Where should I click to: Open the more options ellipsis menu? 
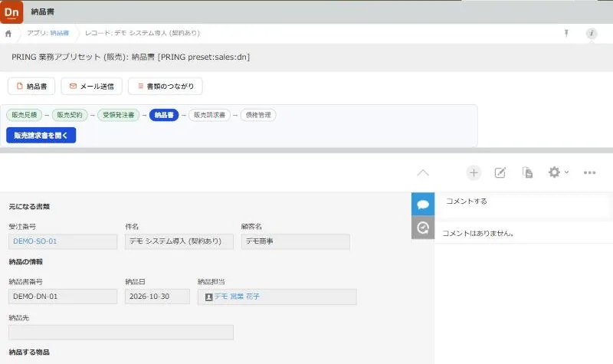tap(589, 172)
